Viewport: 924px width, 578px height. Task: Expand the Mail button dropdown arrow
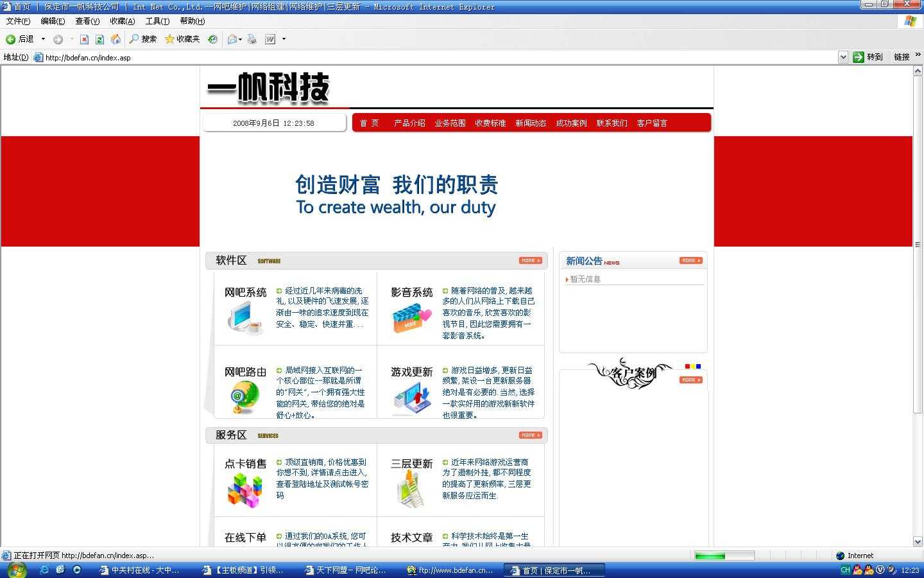(x=241, y=39)
